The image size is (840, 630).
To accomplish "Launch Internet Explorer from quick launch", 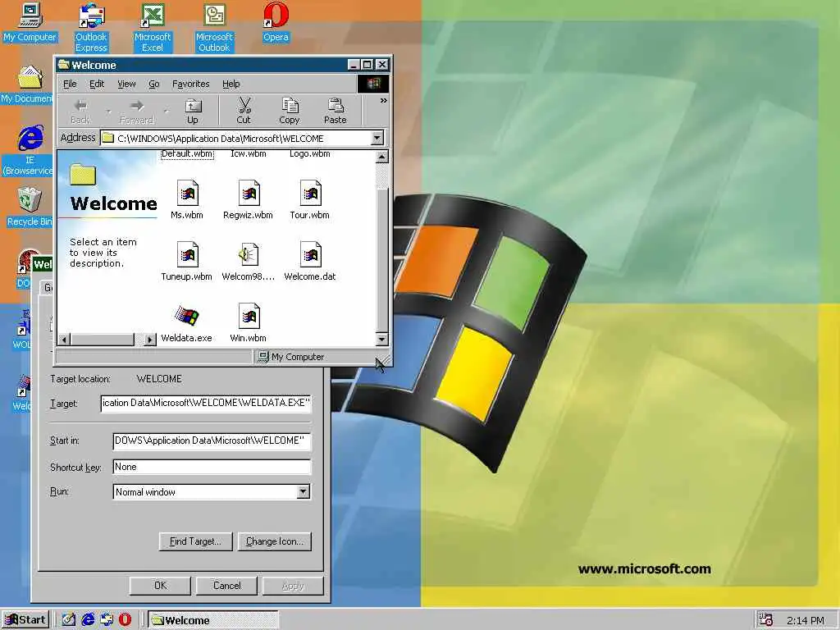I will pyautogui.click(x=88, y=620).
